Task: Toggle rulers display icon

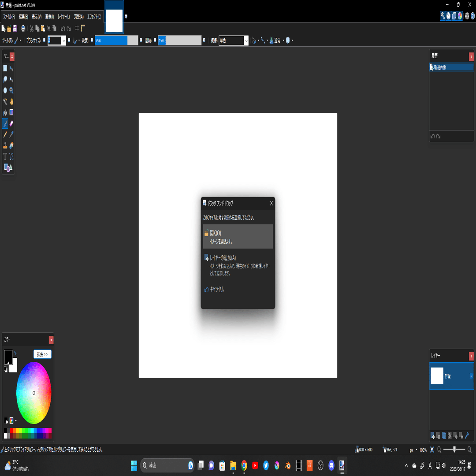Action: point(82,29)
